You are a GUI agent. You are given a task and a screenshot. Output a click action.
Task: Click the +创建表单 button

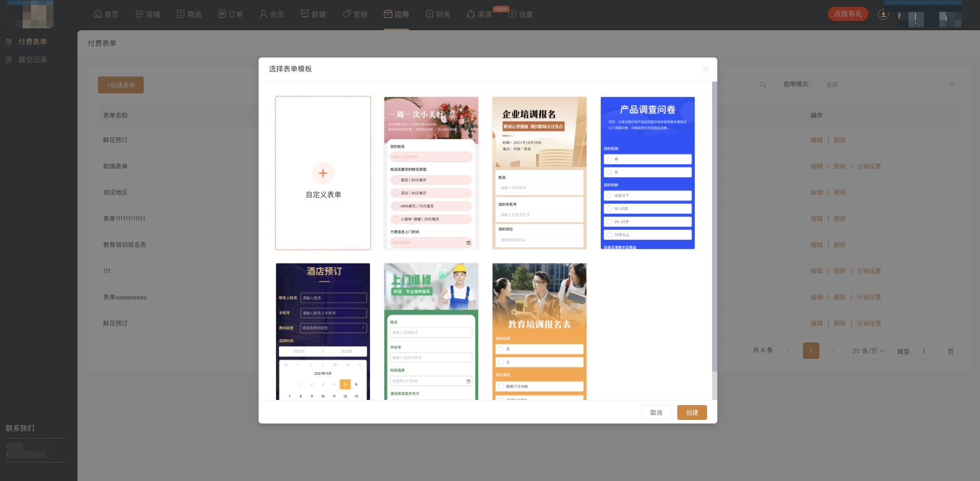121,85
